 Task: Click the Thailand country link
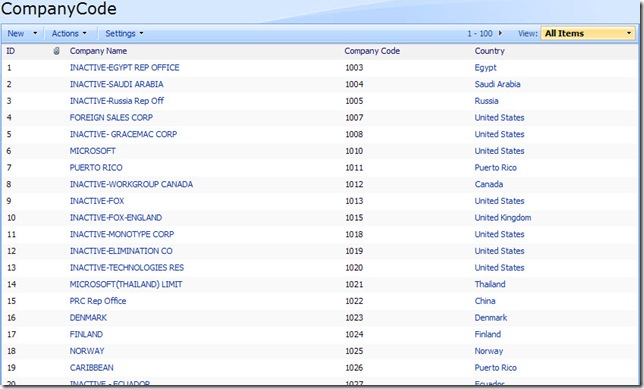[x=490, y=284]
